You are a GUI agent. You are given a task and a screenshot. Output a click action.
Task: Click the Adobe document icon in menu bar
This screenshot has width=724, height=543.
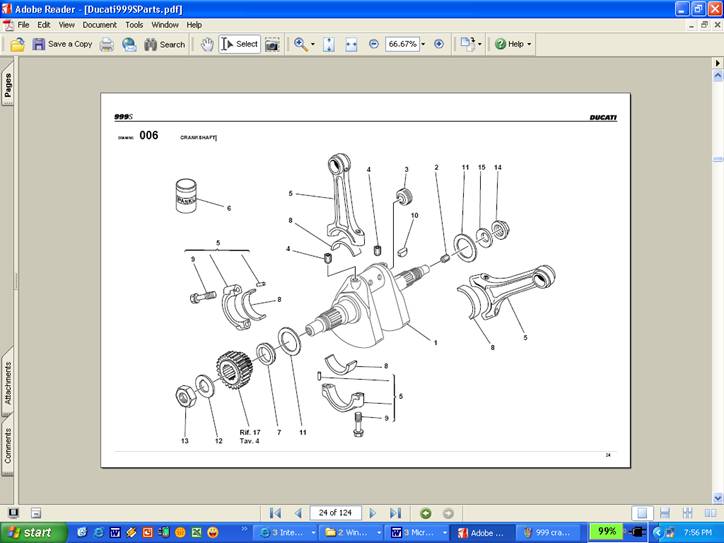8,25
